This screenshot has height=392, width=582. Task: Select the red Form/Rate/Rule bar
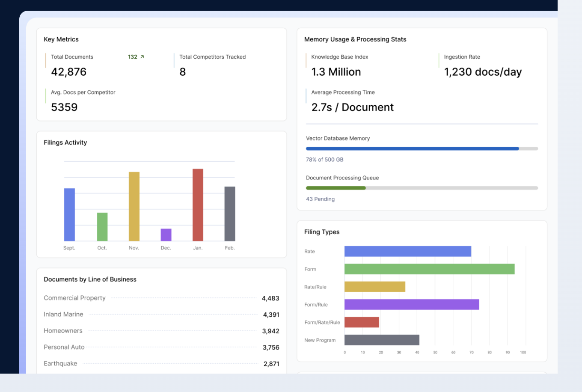[x=362, y=322]
